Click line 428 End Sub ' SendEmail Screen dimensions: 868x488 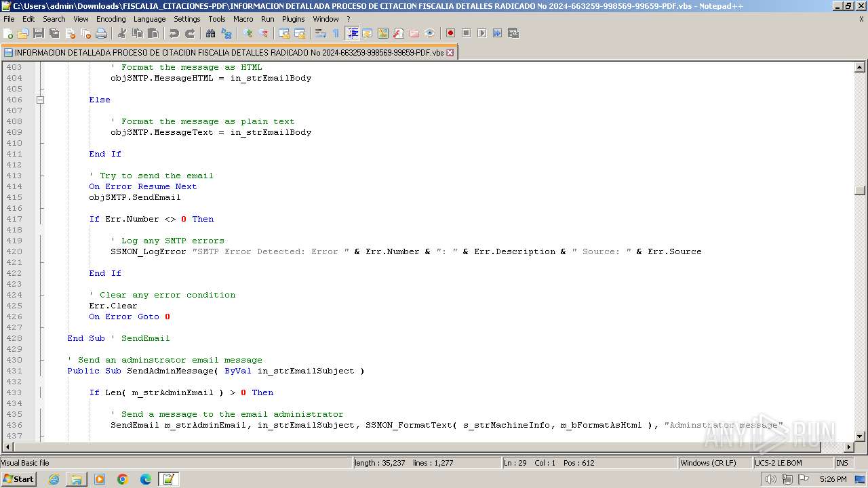119,338
